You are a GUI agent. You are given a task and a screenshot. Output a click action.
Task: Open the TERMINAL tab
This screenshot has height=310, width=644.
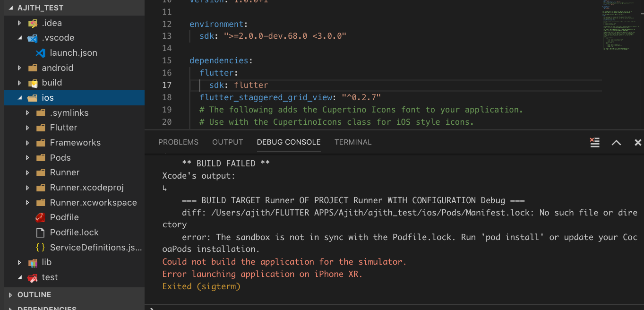tap(353, 142)
